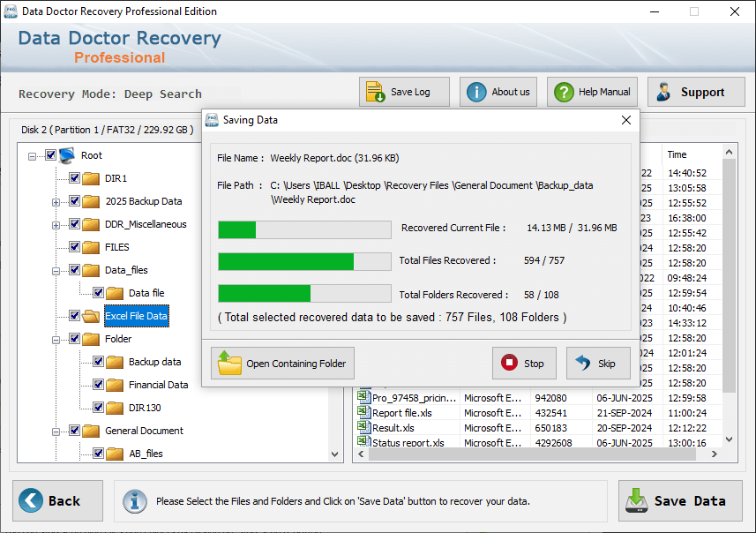Image resolution: width=756 pixels, height=533 pixels.
Task: Click the Backup data folder icon
Action: click(115, 362)
